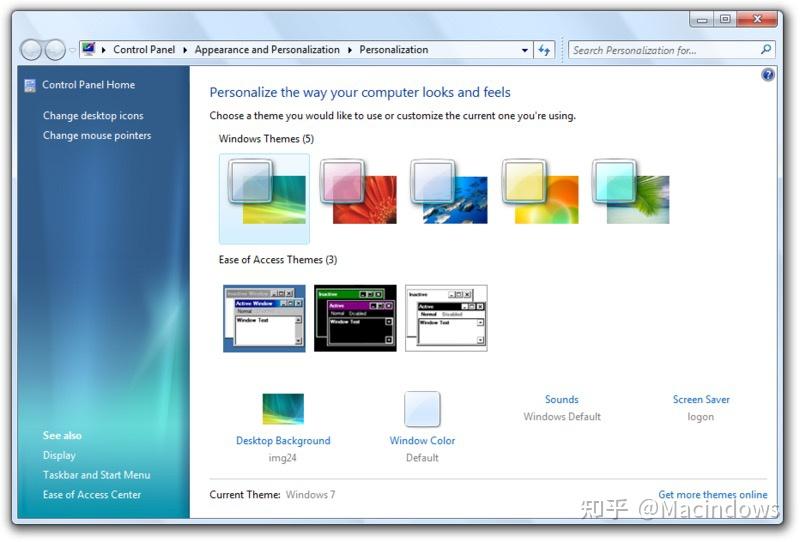Click the Forward navigation arrow button

coord(55,50)
